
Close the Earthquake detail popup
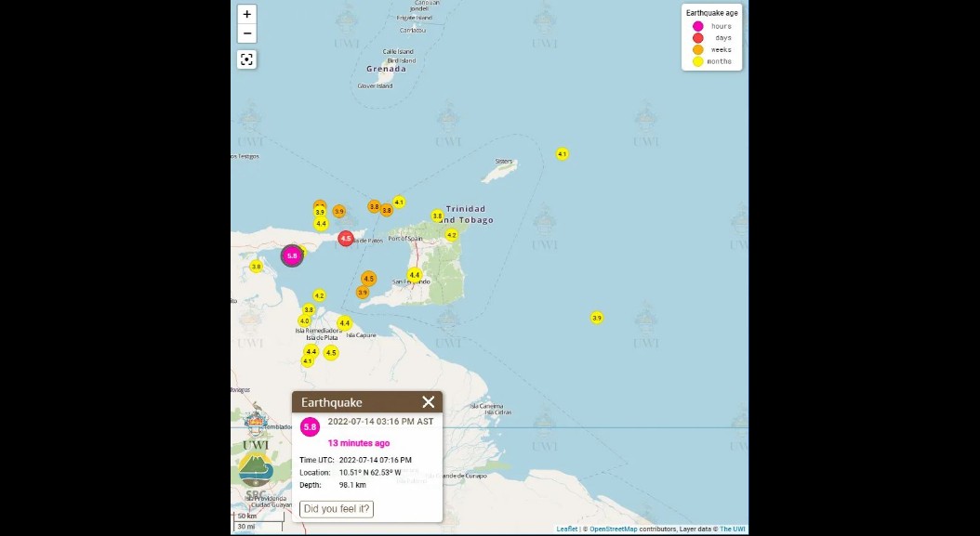point(428,402)
